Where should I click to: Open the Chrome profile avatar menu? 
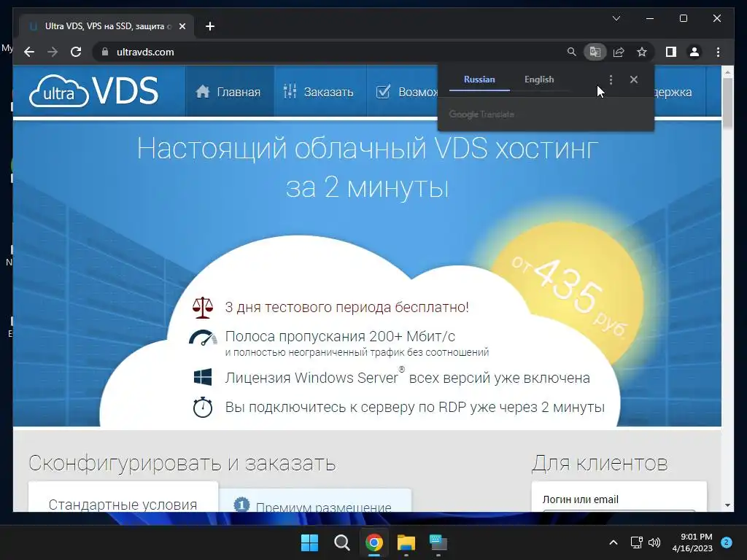694,52
